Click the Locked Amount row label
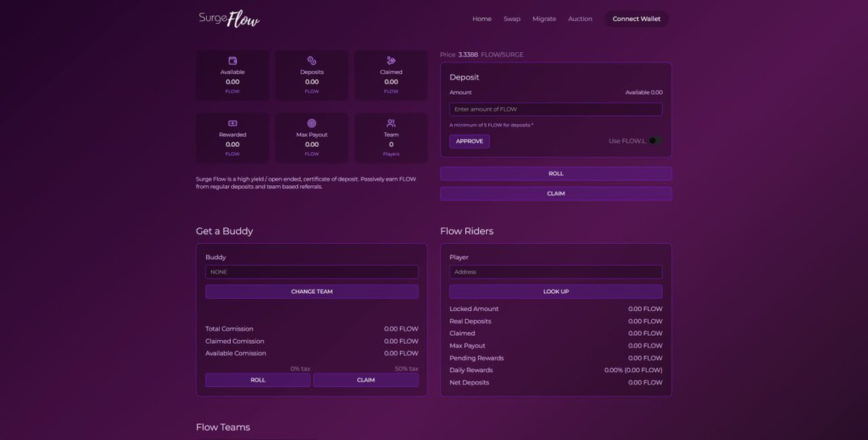Screen dimensions: 868x440 (x=474, y=309)
